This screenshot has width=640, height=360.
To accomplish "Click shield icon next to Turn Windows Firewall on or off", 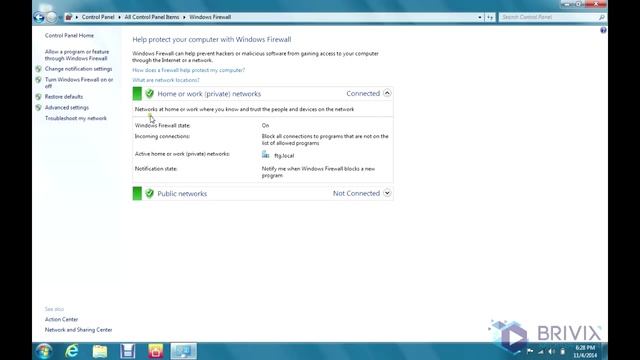I will [38, 80].
